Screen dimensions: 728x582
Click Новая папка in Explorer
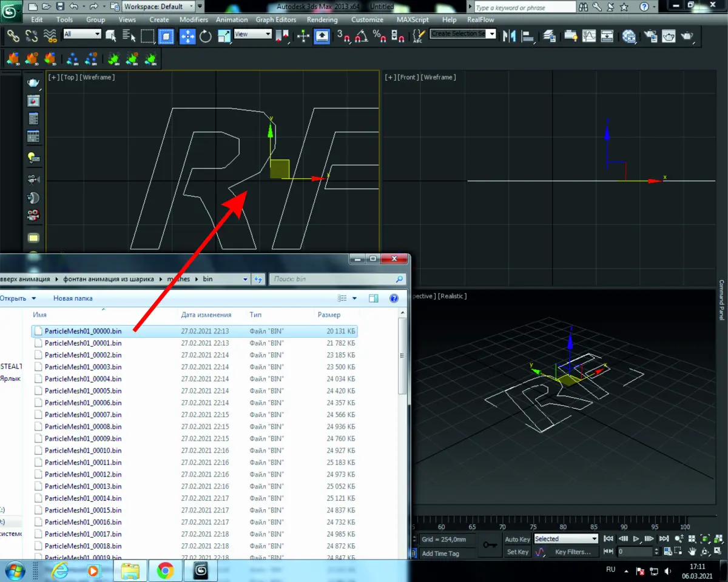[73, 298]
